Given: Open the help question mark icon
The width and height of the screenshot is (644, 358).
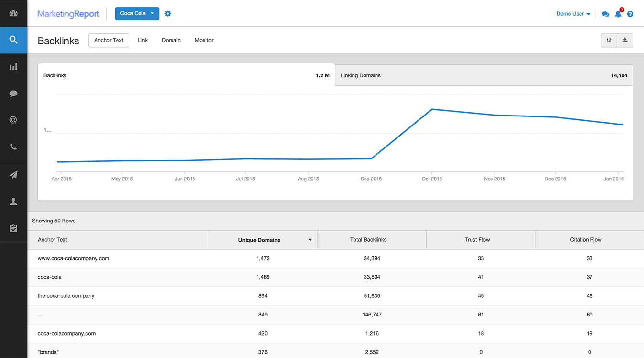Looking at the screenshot, I should pyautogui.click(x=630, y=14).
